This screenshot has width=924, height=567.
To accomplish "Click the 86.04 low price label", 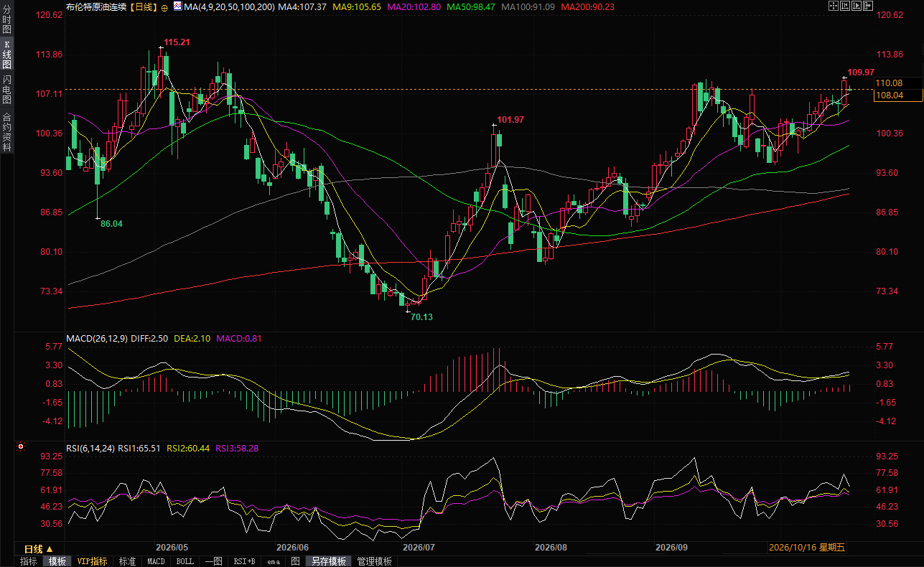I will tap(111, 224).
